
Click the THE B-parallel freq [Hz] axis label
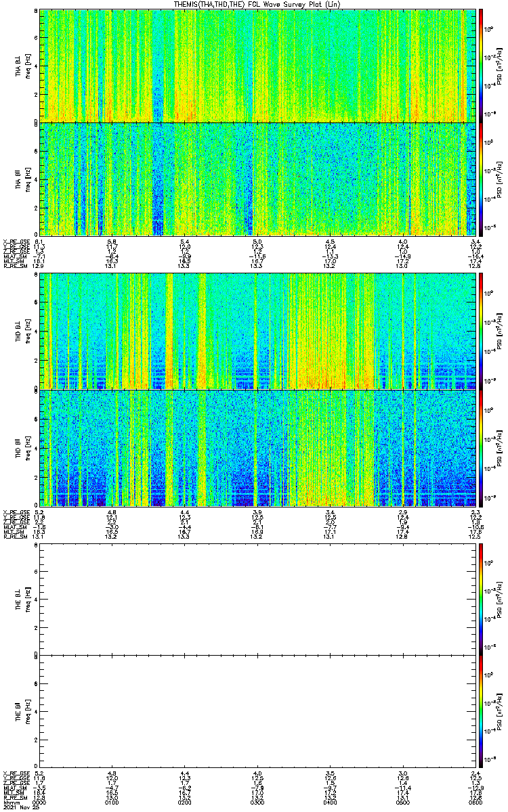(30, 711)
